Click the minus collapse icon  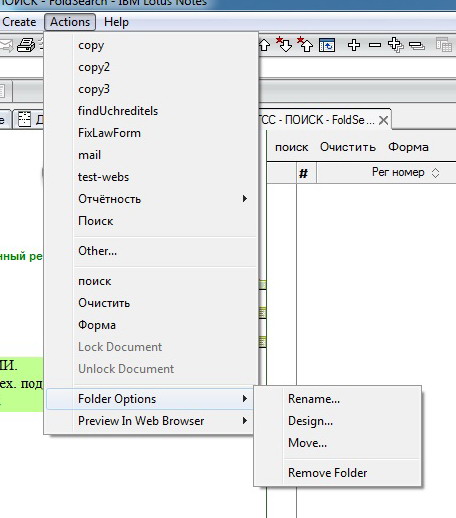(375, 45)
